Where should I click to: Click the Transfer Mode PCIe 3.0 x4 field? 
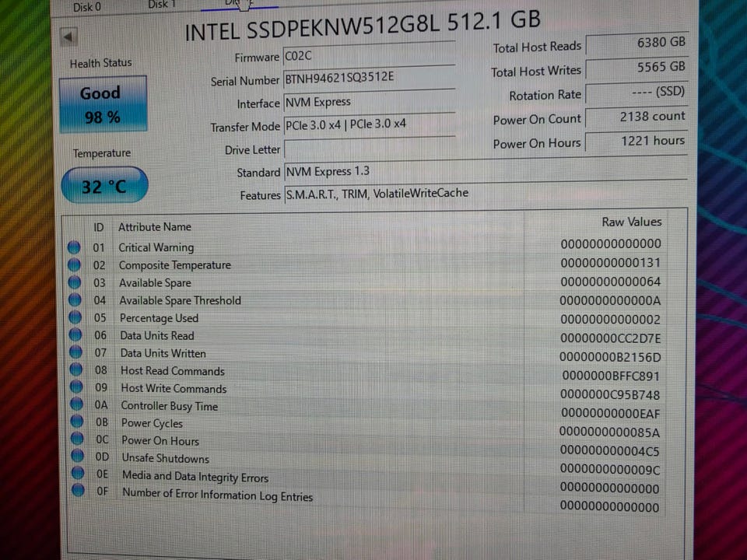click(x=370, y=124)
